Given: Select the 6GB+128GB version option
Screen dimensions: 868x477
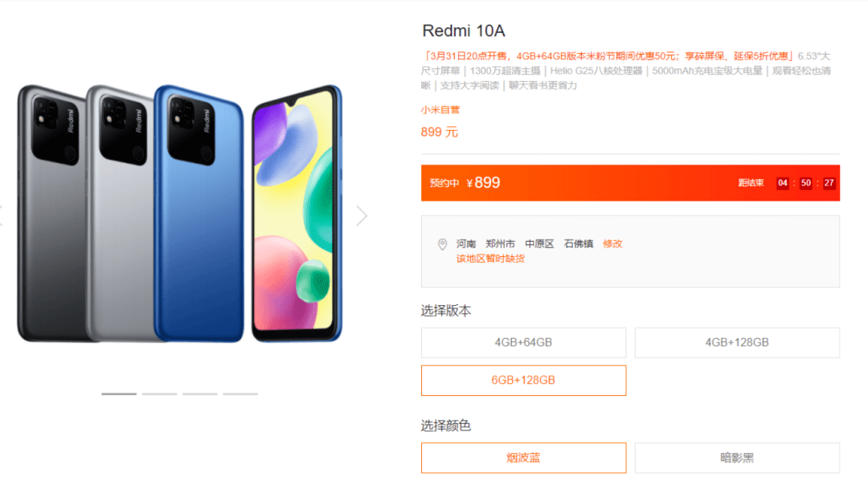Looking at the screenshot, I should [x=523, y=380].
